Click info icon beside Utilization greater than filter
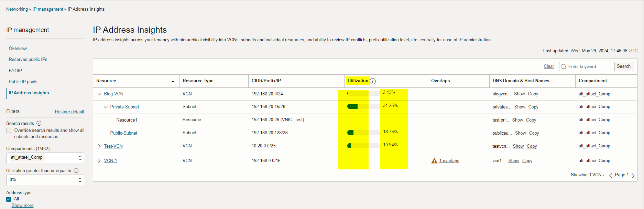Viewport: 644px width, 209px height. (x=76, y=170)
